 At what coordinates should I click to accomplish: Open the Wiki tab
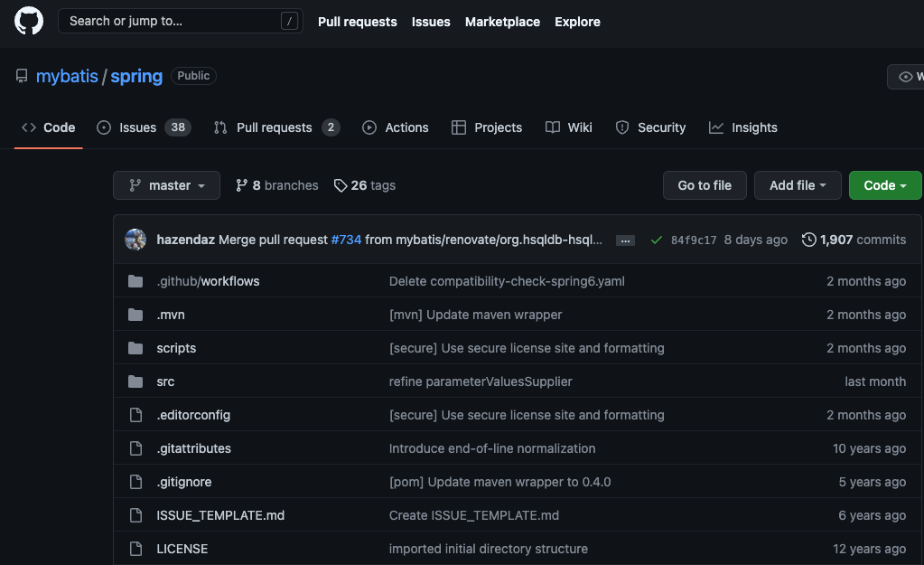(569, 127)
